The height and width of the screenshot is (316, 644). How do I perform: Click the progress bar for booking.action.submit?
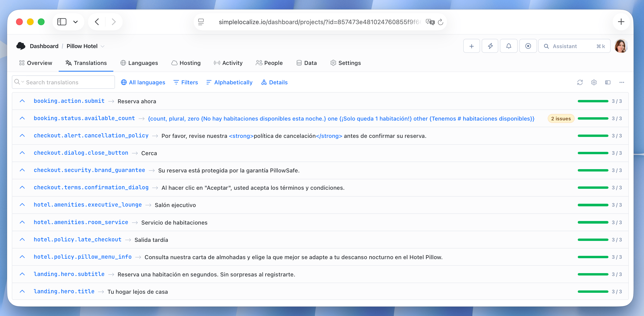pyautogui.click(x=593, y=101)
